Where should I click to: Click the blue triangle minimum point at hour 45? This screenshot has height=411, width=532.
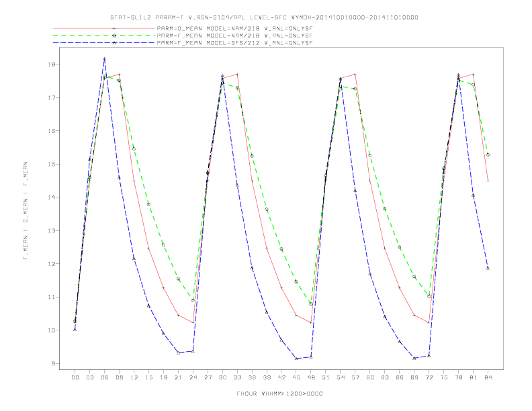tap(296, 359)
